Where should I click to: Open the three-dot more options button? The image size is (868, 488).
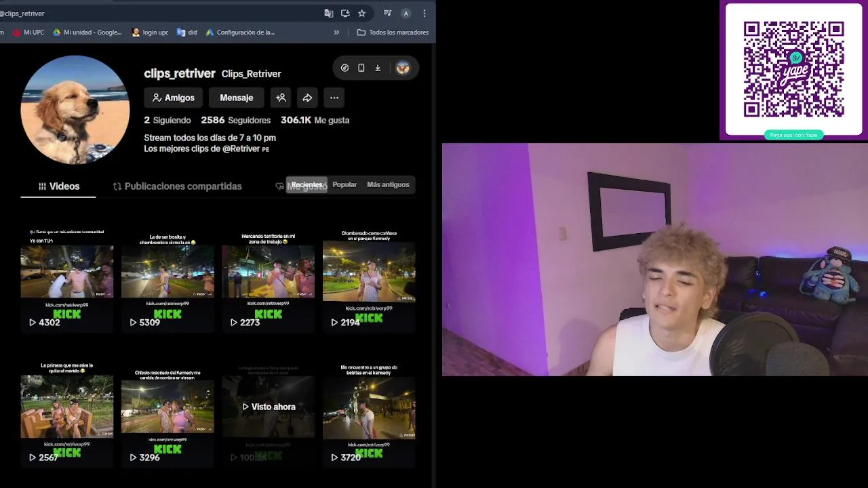334,98
